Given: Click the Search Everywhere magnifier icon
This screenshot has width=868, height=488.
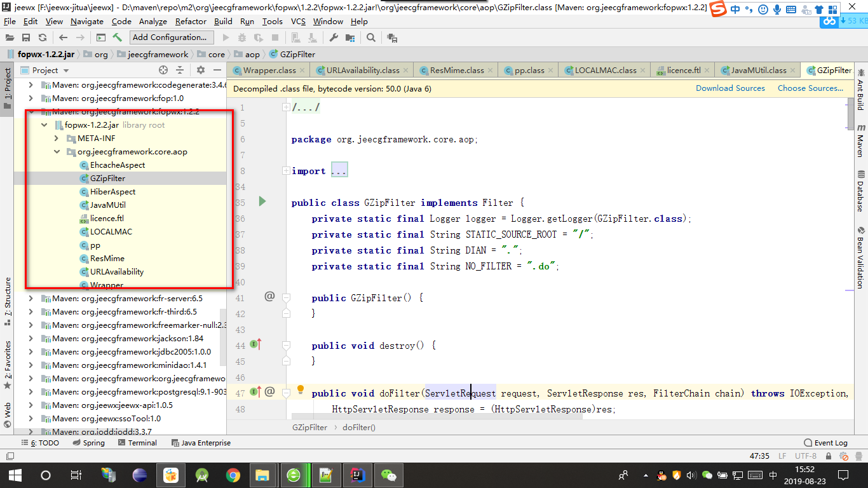Looking at the screenshot, I should tap(371, 37).
